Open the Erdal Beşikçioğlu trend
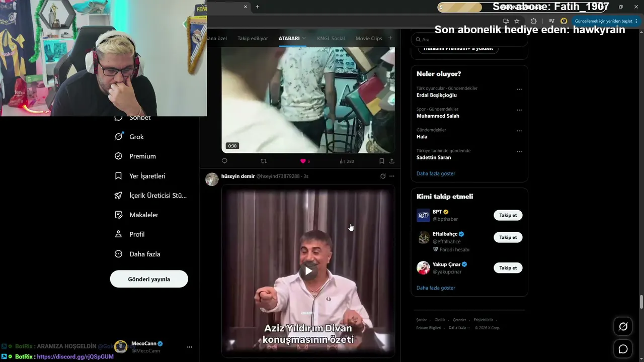 [437, 95]
